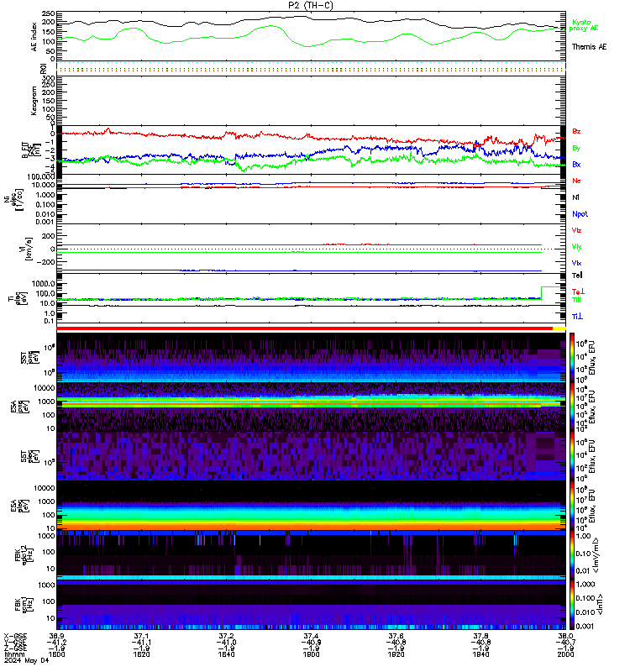Select the Kyoto proxy AE legend label

point(583,25)
